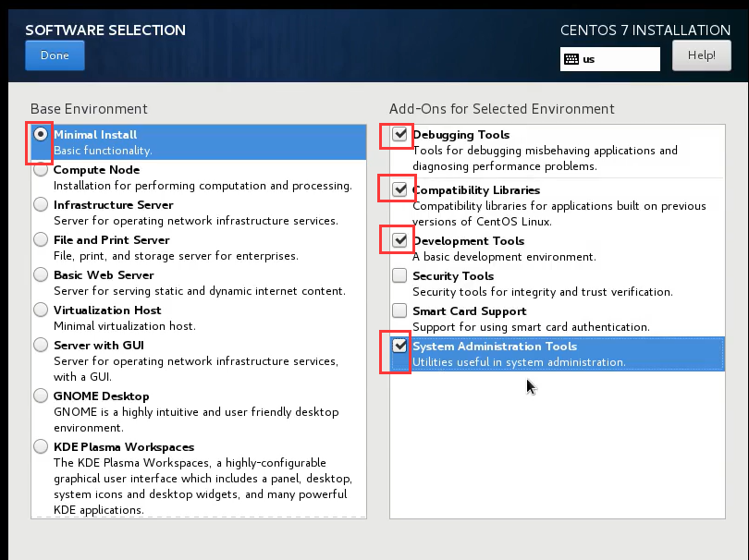Choose Infrastructure Server radio button
The image size is (749, 560).
coord(41,204)
